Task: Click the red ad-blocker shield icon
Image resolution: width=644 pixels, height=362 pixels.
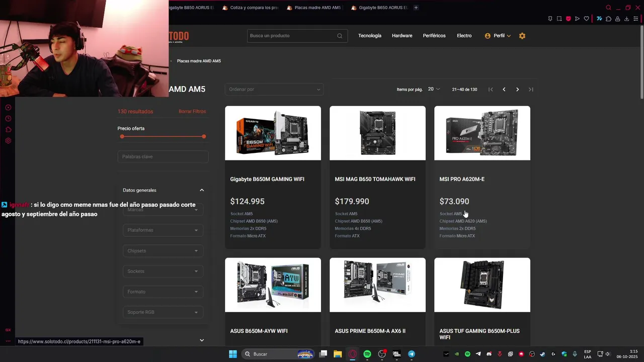Action: point(568,19)
